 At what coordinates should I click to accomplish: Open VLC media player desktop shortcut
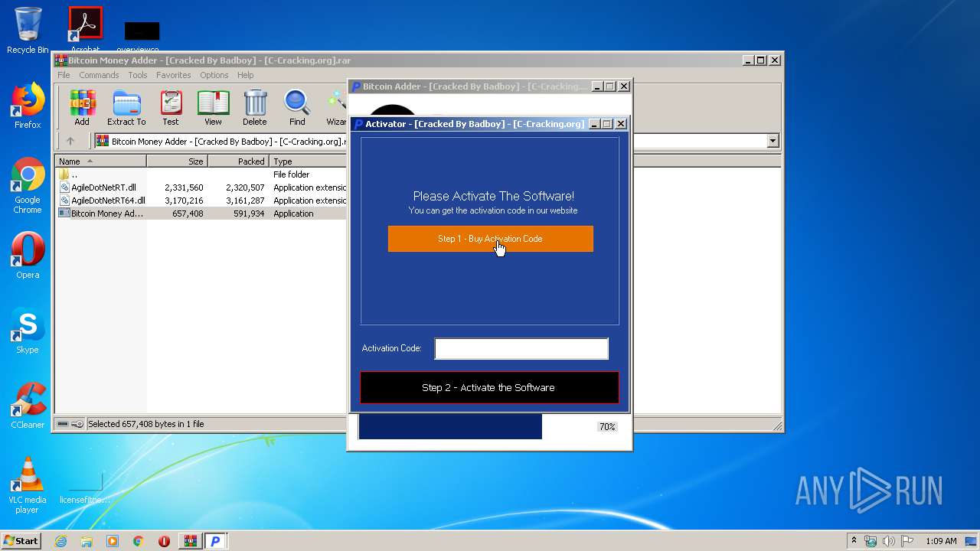coord(28,486)
